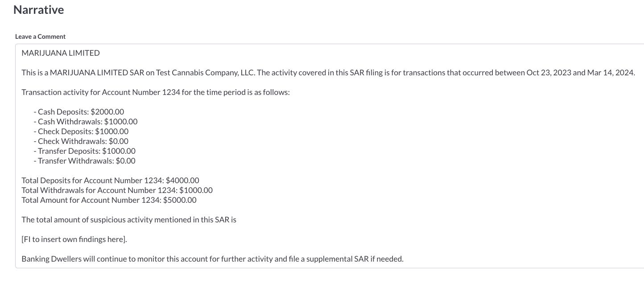Place cursor on Total Deposits for Account 1234
The image size is (644, 283).
pos(110,180)
